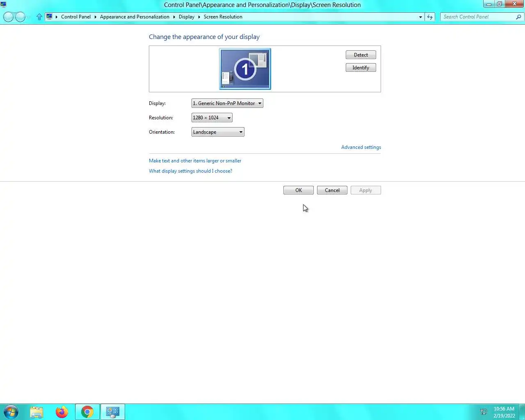Expand the breadcrumb arrow after Control Panel
Viewport: 525px width, 420px height.
(x=95, y=17)
